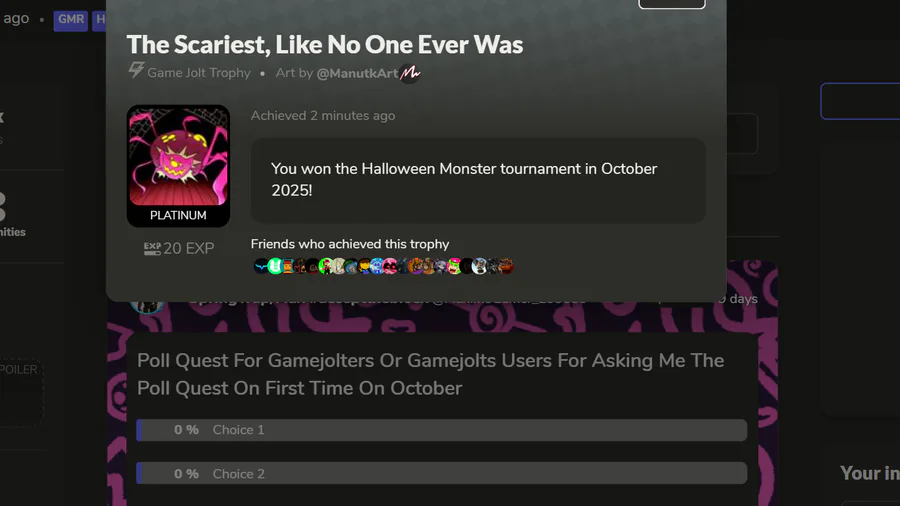Open the light blue friend avatar

[x=377, y=266]
